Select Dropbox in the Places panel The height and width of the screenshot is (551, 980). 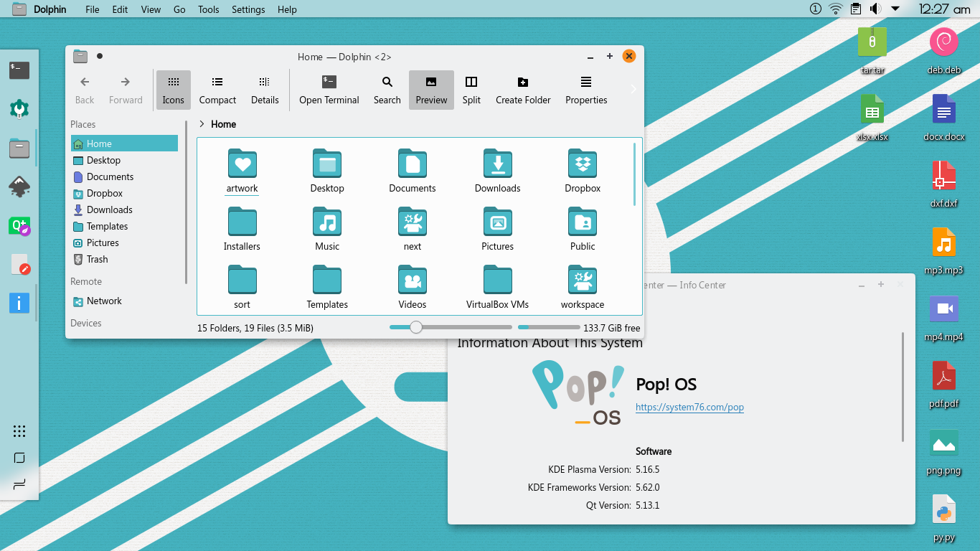point(124,193)
